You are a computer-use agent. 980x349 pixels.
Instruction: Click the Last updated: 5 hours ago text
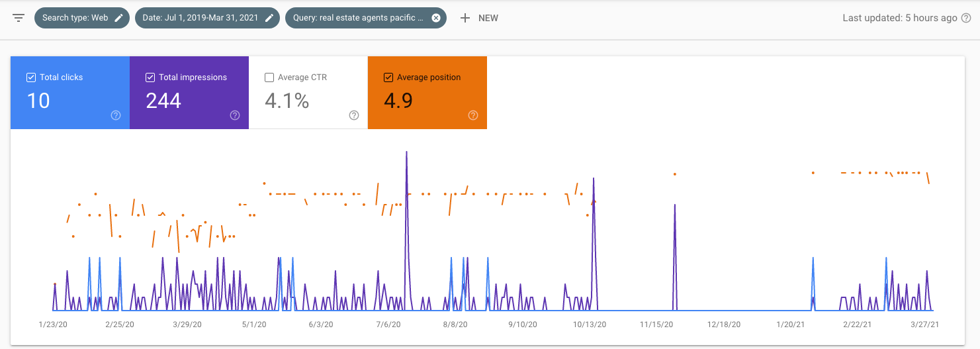pos(900,18)
